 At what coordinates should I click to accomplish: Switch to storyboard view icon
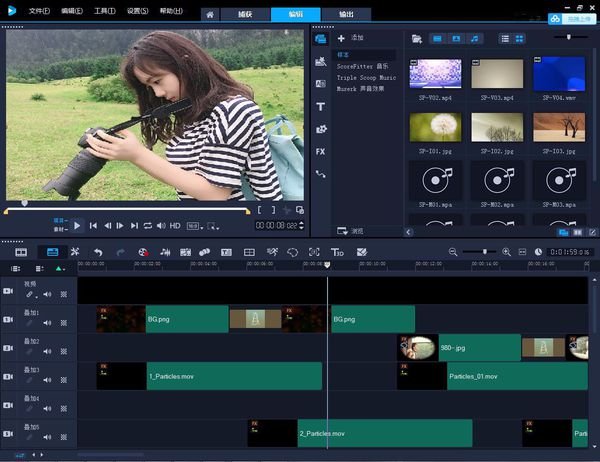pos(21,252)
